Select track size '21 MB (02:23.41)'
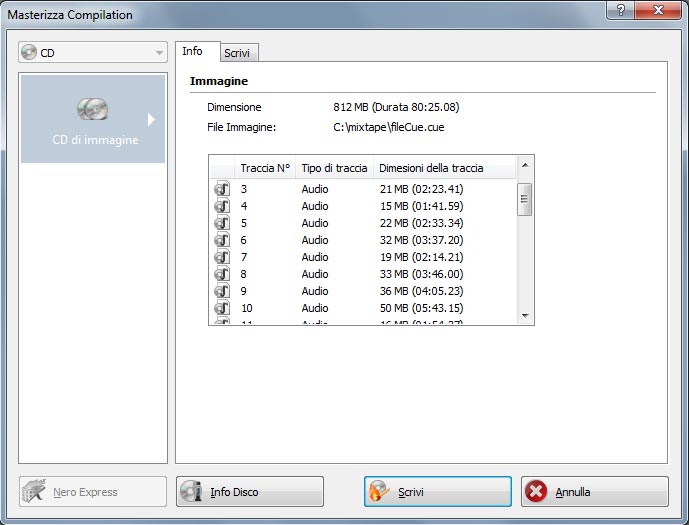The height and width of the screenshot is (525, 689). [x=421, y=189]
